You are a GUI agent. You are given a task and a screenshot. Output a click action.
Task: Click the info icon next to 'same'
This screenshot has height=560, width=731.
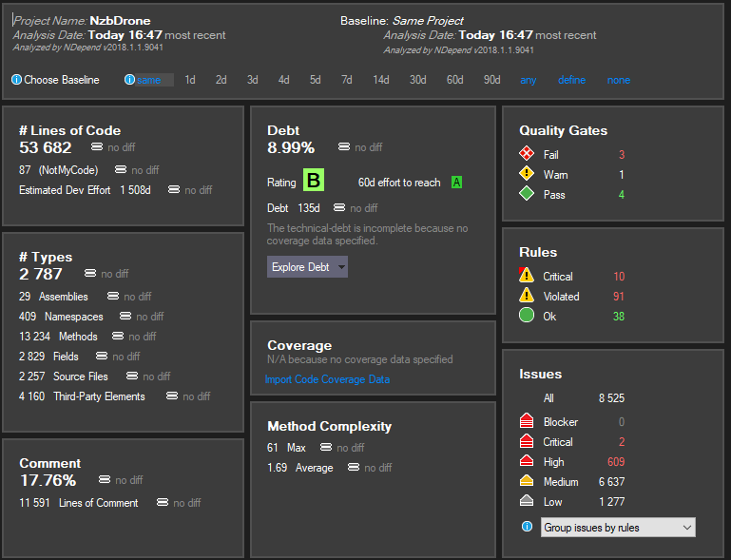click(x=129, y=80)
